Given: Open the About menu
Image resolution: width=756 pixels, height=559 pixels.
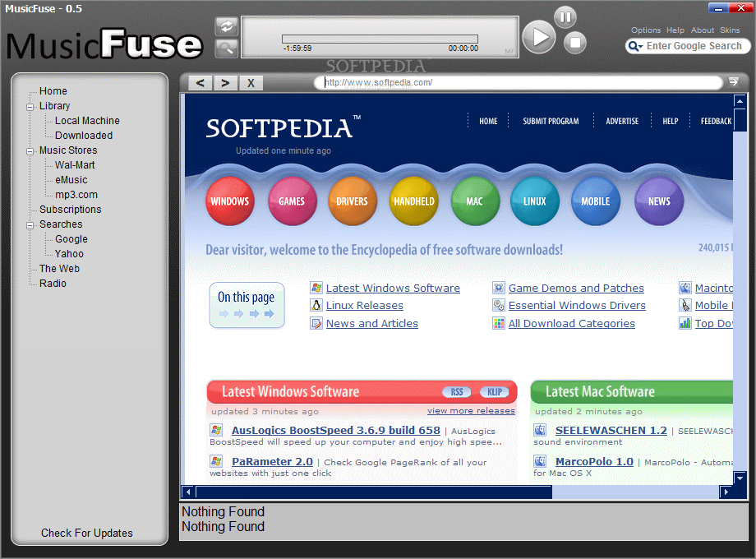Looking at the screenshot, I should (703, 30).
